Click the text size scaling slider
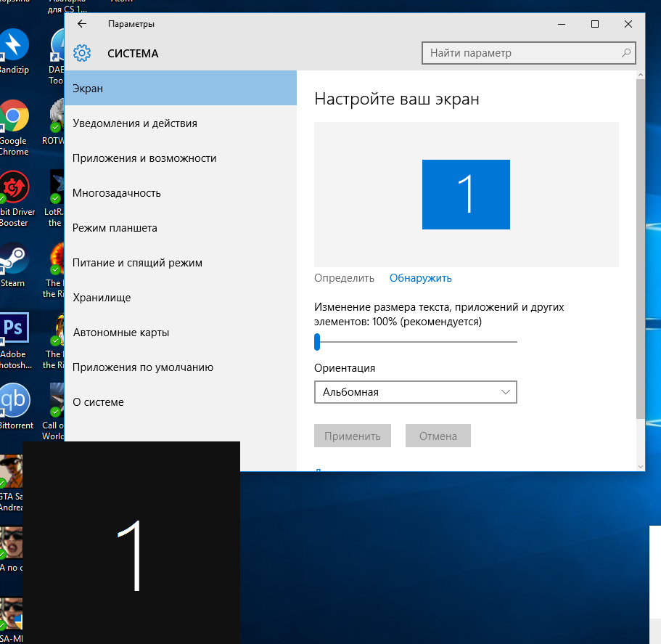Screen dimensions: 661x644 (x=415, y=341)
